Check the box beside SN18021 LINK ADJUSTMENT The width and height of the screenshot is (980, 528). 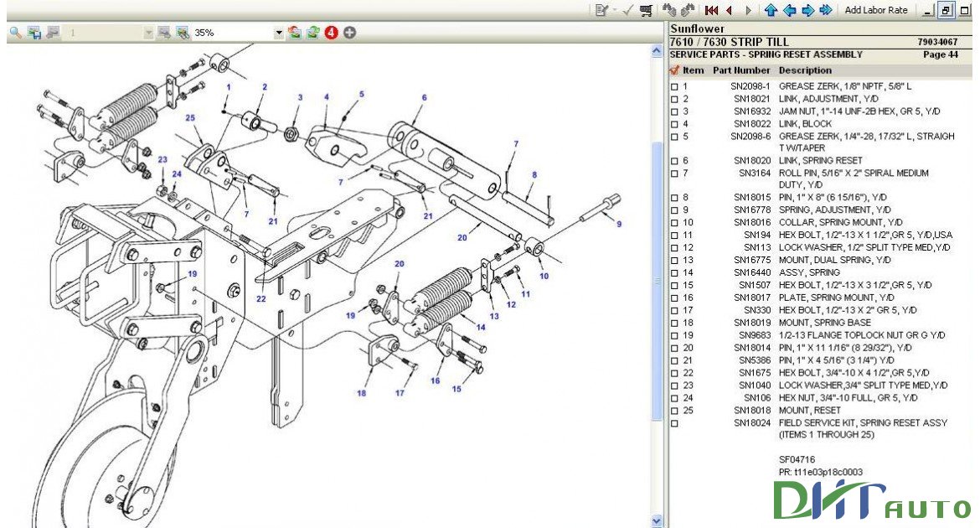673,98
